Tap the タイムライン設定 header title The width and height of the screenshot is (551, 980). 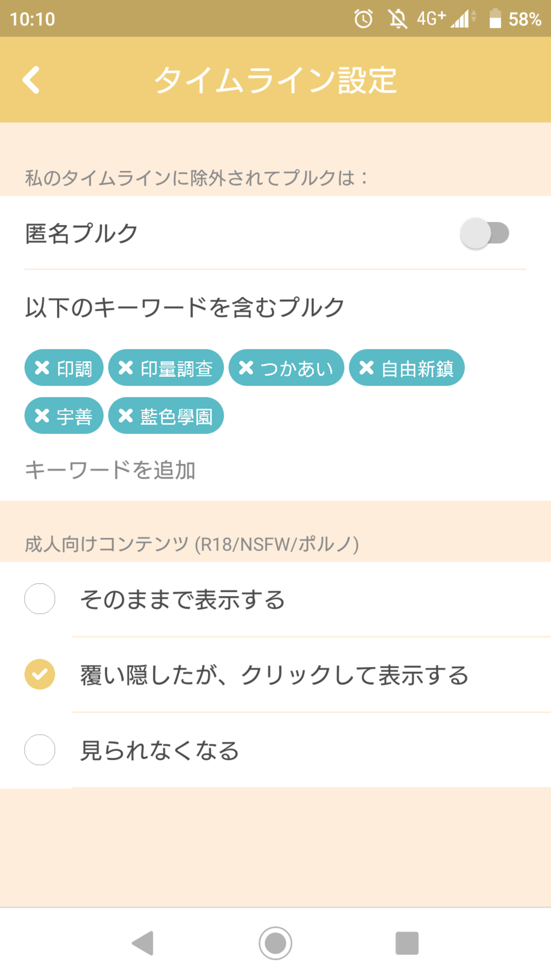pyautogui.click(x=275, y=80)
